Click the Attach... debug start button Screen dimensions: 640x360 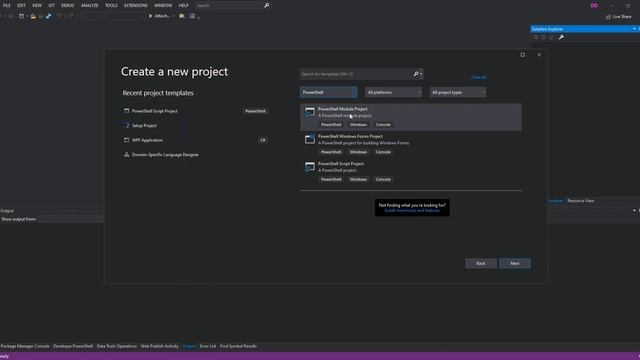(x=160, y=16)
